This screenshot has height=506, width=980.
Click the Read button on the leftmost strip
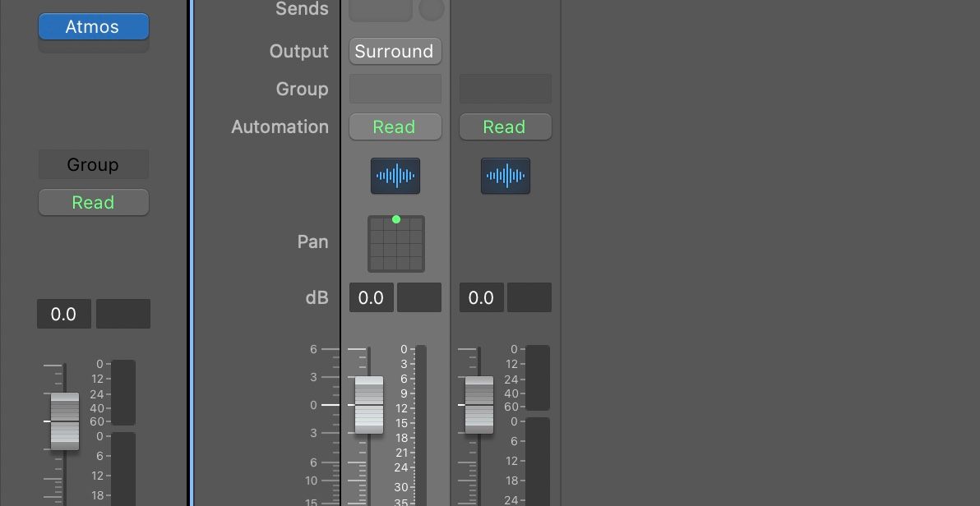[93, 202]
